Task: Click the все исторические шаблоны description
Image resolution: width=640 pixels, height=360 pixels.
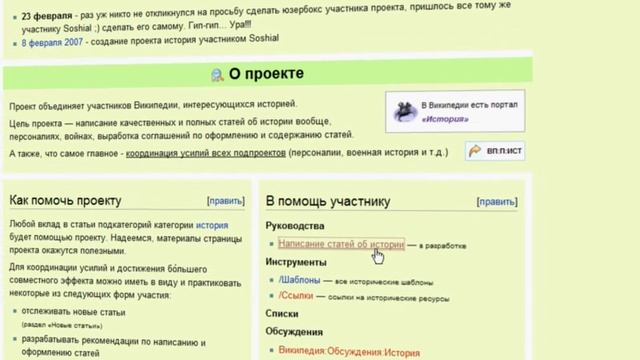Action: pos(384,282)
